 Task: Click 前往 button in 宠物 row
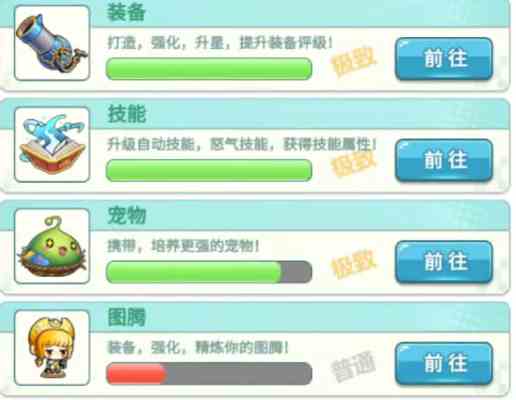coord(444,262)
